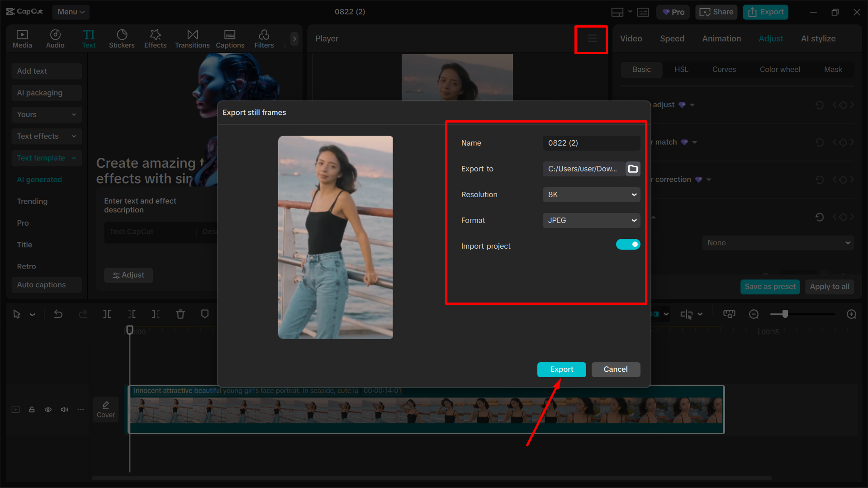Click the Export to path field
The width and height of the screenshot is (868, 488).
click(x=583, y=169)
